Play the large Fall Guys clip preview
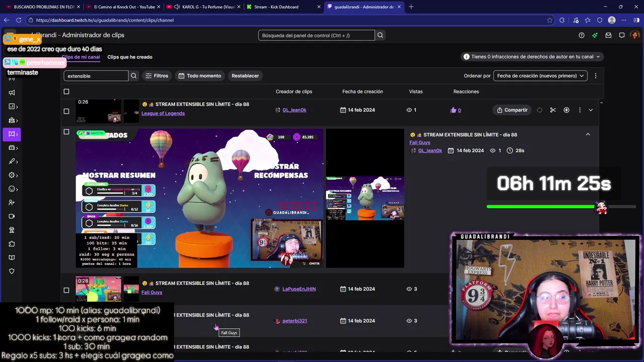 click(200, 198)
